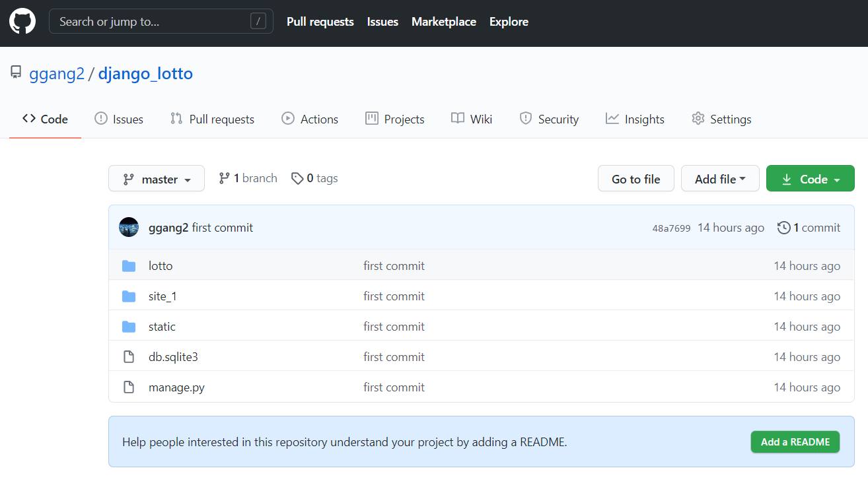Switch to the repository Issues tab
Viewport: 868px width, 493px height.
click(x=119, y=119)
